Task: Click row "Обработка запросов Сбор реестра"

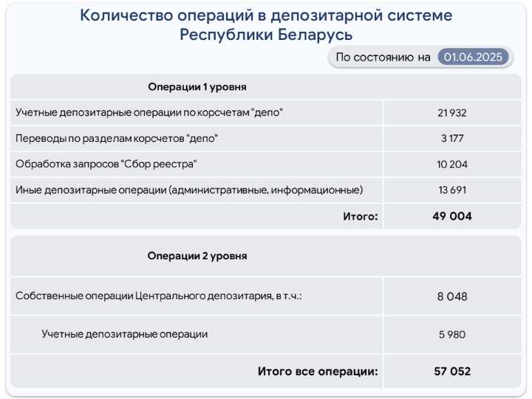Action: point(266,164)
